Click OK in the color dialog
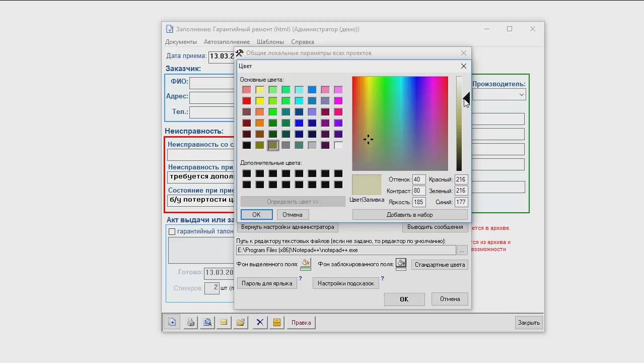The width and height of the screenshot is (644, 363). (x=256, y=215)
